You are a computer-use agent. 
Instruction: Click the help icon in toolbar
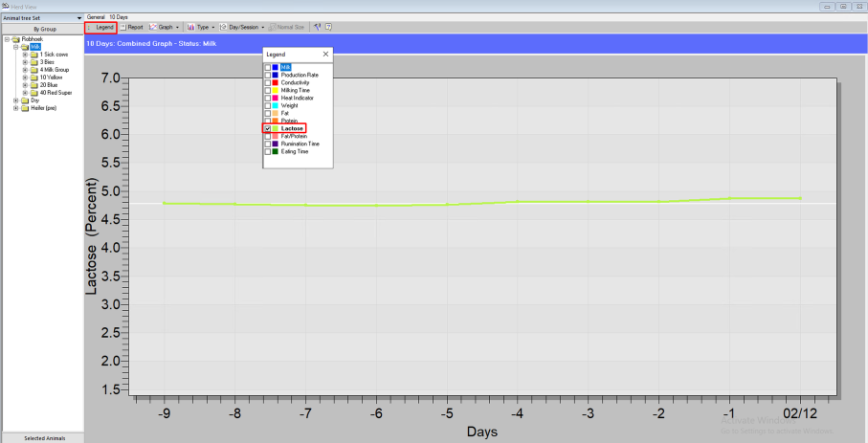(329, 27)
